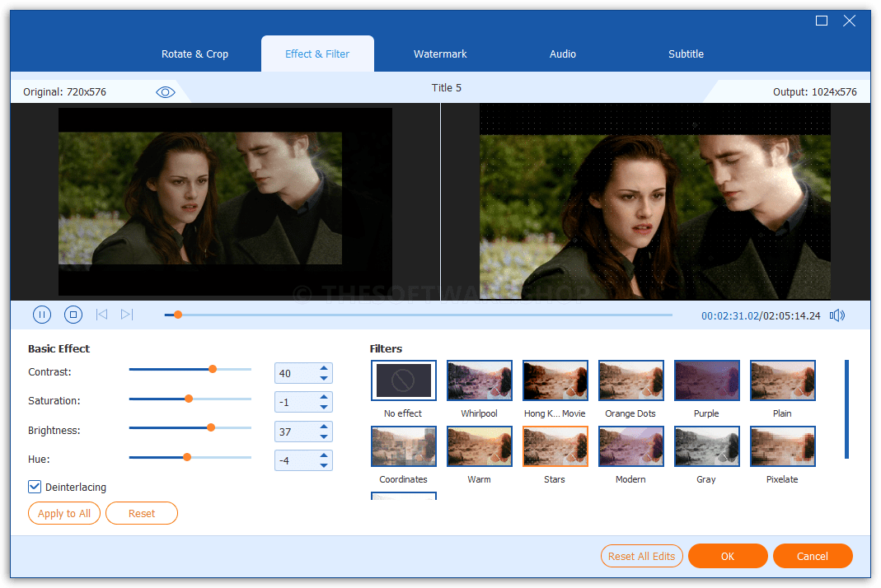Decrease Saturation value with down arrow
Image resolution: width=881 pixels, height=588 pixels.
(x=324, y=407)
